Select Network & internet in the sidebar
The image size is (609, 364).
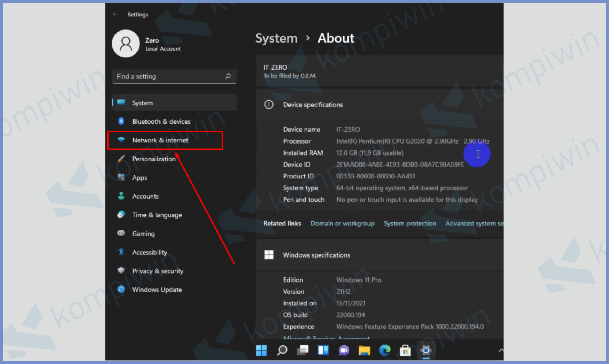tap(160, 140)
